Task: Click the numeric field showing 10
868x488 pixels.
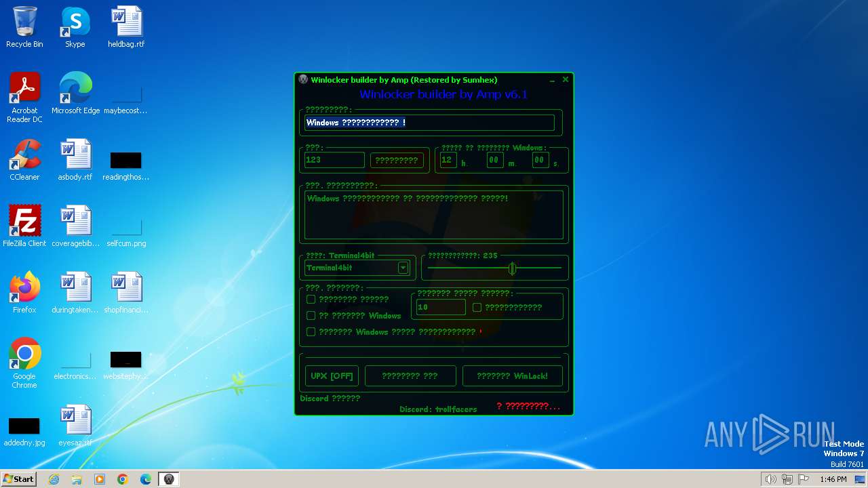Action: pyautogui.click(x=441, y=307)
